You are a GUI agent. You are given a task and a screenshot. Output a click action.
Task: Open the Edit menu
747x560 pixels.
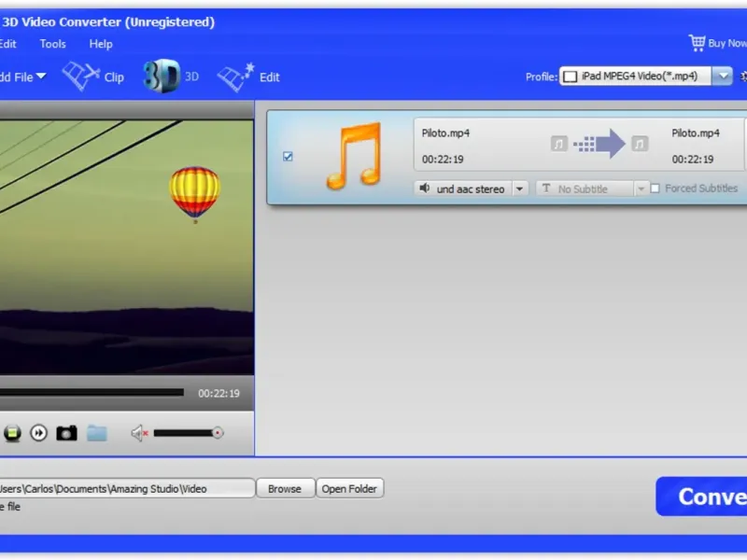click(8, 44)
